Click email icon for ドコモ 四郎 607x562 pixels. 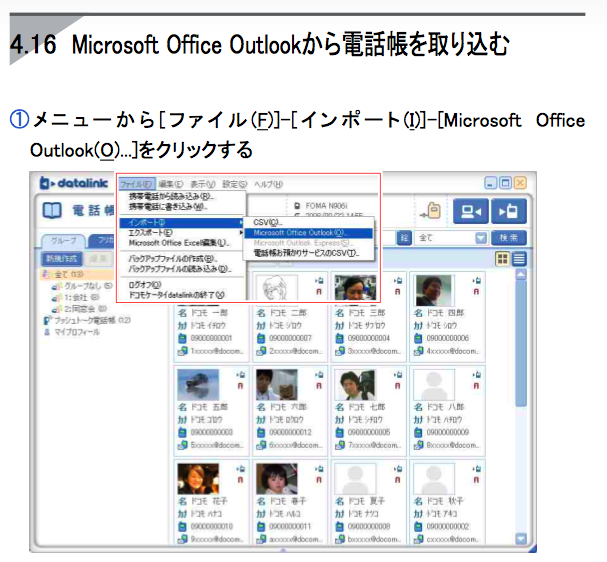click(418, 351)
